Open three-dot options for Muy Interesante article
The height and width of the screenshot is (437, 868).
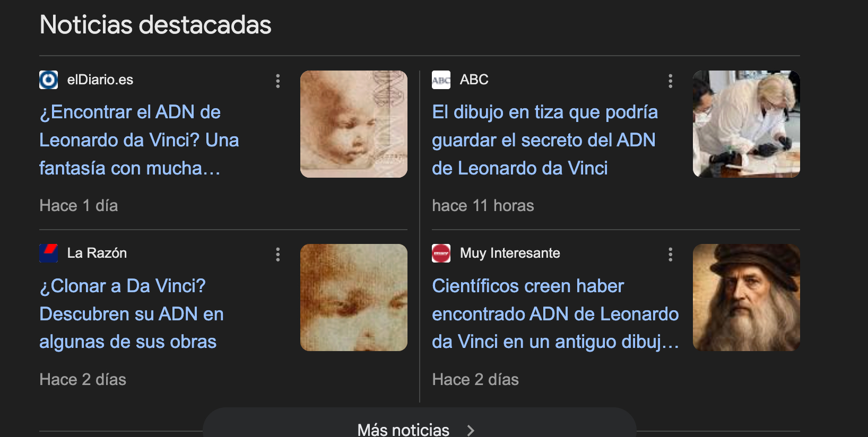point(671,255)
